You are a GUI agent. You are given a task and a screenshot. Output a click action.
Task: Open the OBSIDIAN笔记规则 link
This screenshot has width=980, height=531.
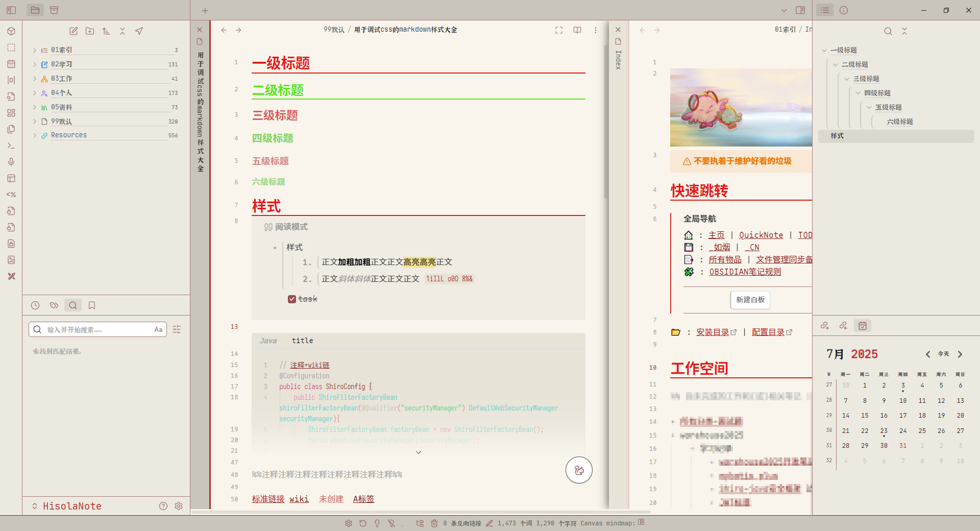click(x=745, y=272)
